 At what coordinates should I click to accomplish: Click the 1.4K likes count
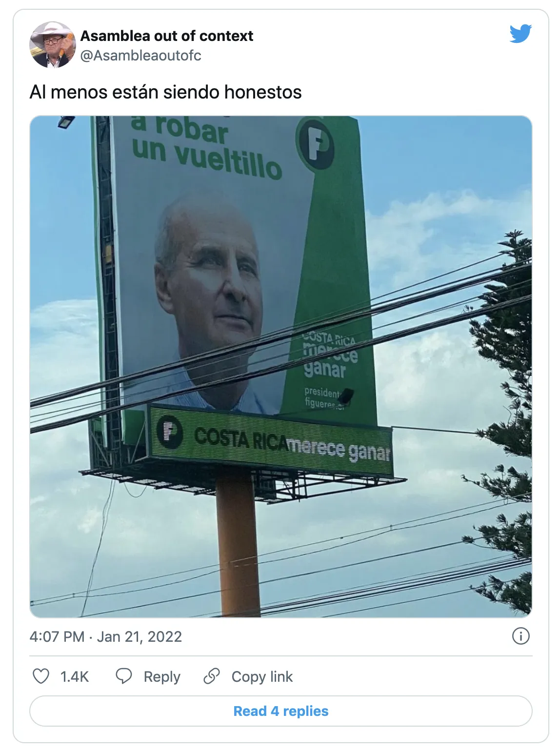74,676
